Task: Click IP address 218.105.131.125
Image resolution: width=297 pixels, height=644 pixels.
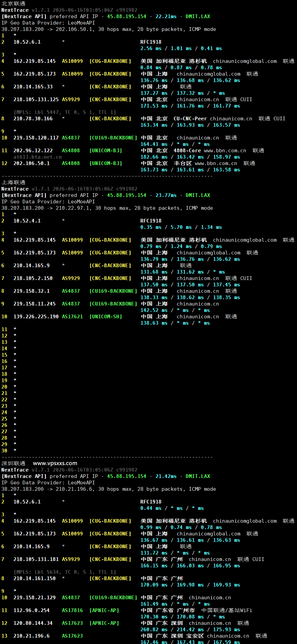Action: (36, 99)
